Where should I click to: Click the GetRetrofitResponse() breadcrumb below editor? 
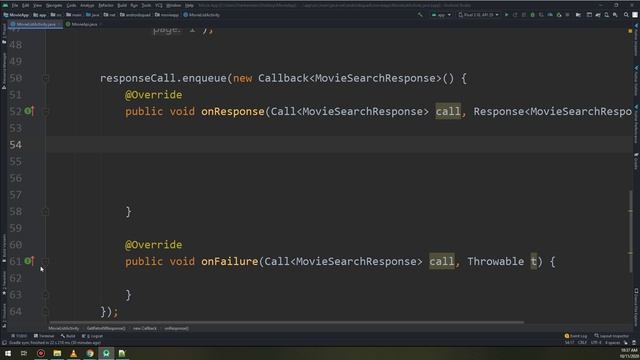pyautogui.click(x=106, y=329)
